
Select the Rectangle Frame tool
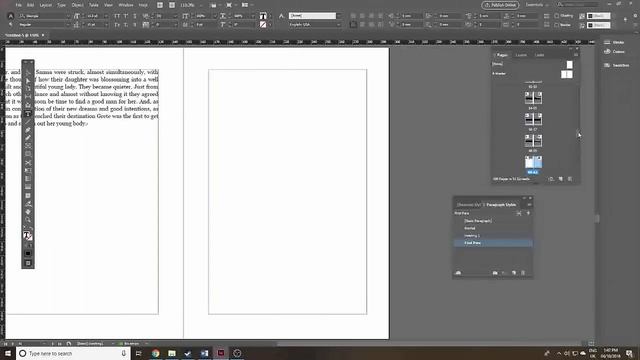[28, 146]
